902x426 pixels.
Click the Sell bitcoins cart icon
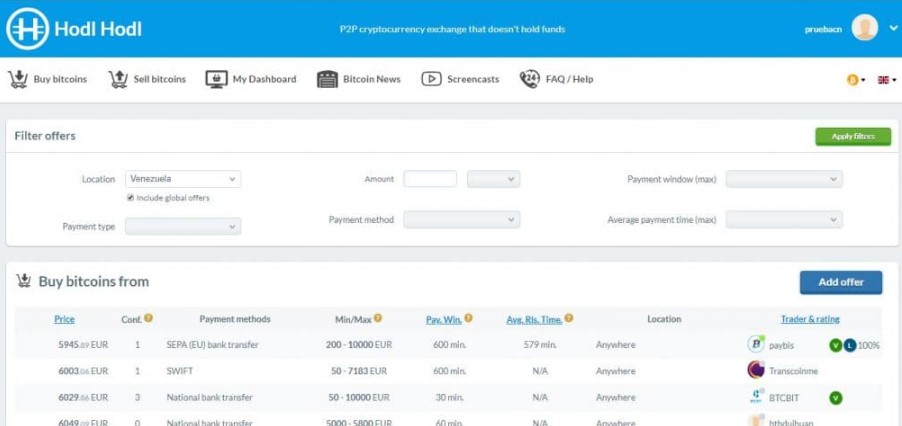(x=118, y=79)
